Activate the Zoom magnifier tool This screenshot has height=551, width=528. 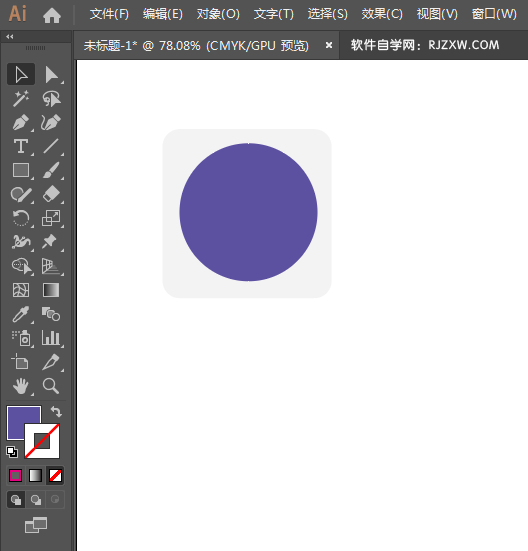click(51, 386)
